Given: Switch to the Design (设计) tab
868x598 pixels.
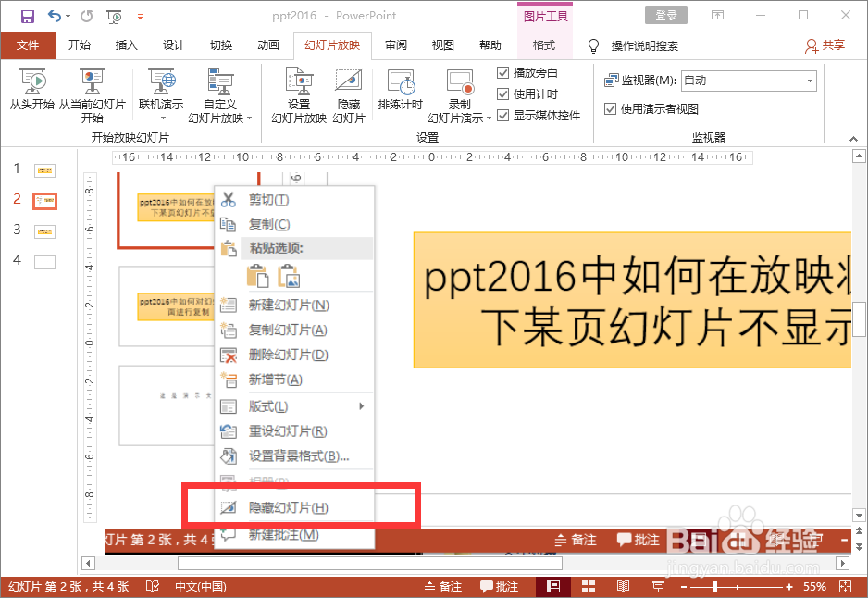Looking at the screenshot, I should coord(174,45).
